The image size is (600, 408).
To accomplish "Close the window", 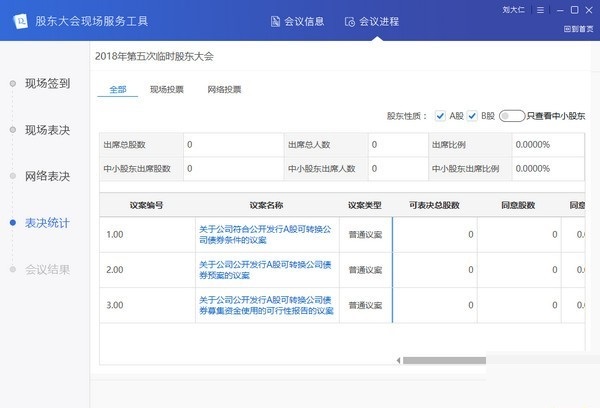I will (x=589, y=10).
